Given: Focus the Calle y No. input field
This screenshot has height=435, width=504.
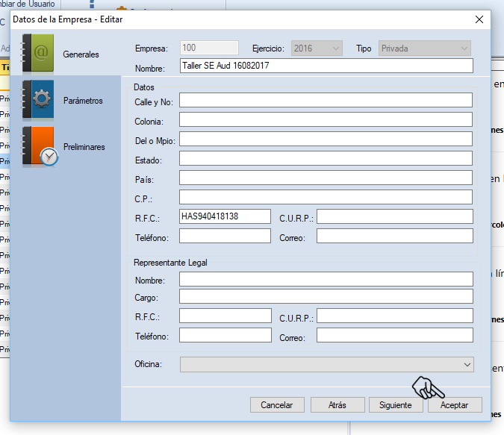Looking at the screenshot, I should (x=326, y=101).
